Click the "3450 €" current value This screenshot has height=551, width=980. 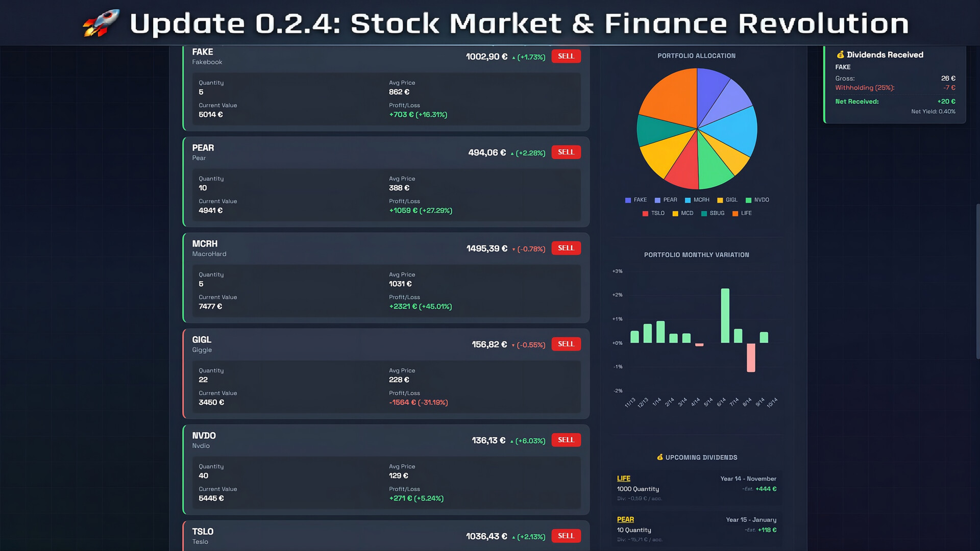tap(211, 403)
